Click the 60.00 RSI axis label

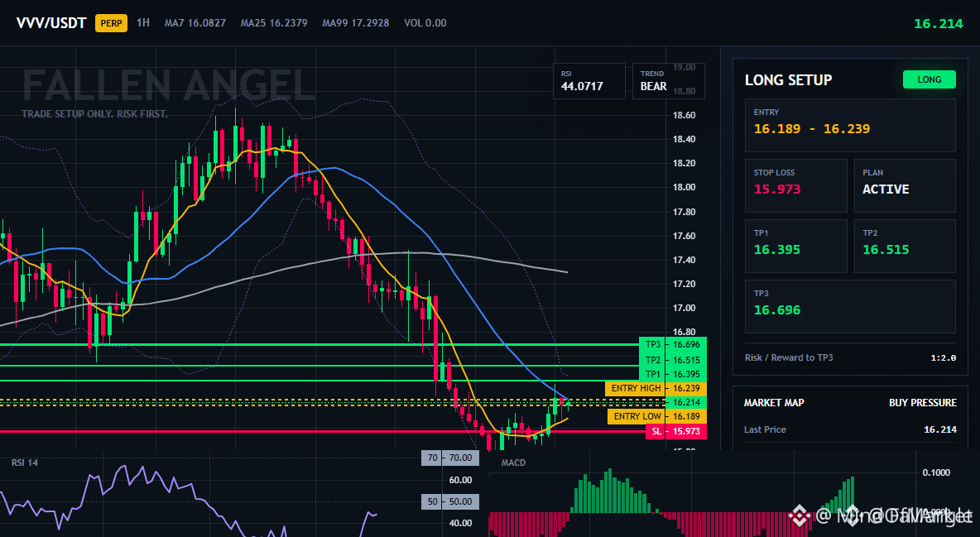[461, 480]
